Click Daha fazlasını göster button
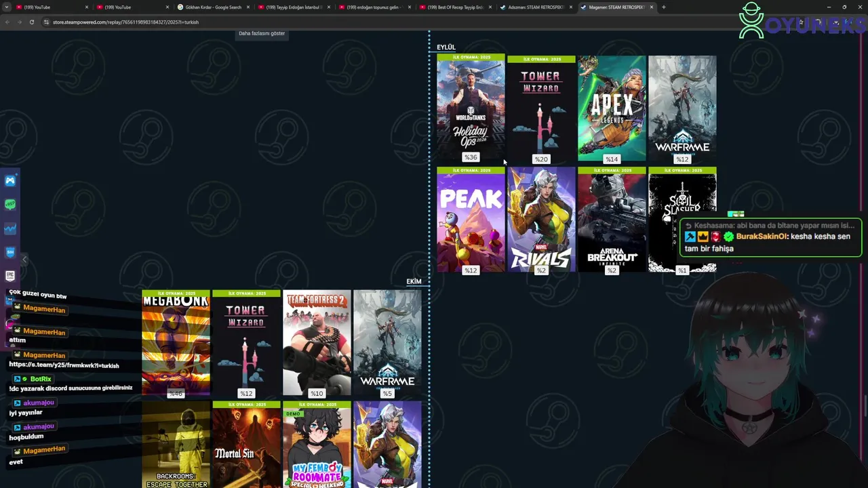Image resolution: width=868 pixels, height=488 pixels. tap(262, 33)
